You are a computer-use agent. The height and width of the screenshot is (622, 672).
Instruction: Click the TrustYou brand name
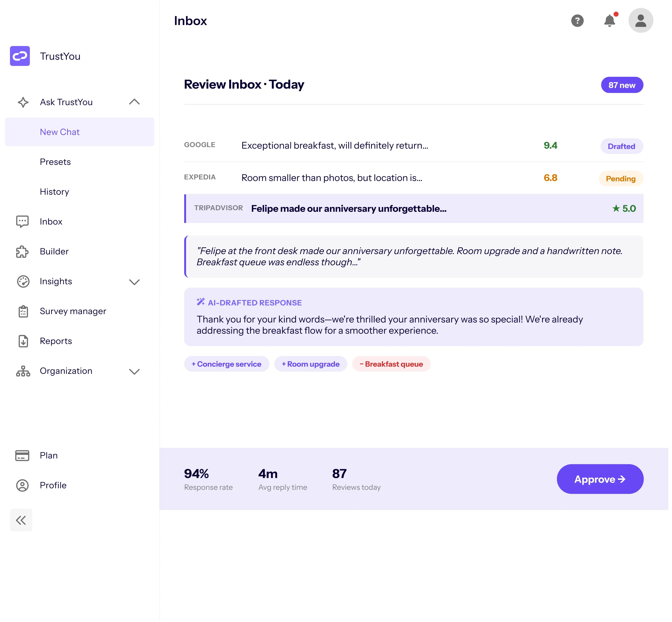[x=60, y=56]
